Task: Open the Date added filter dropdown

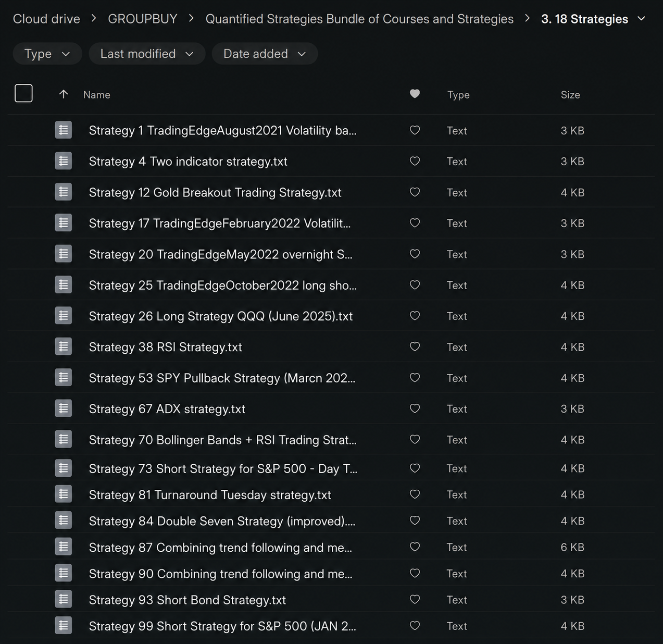Action: tap(265, 54)
